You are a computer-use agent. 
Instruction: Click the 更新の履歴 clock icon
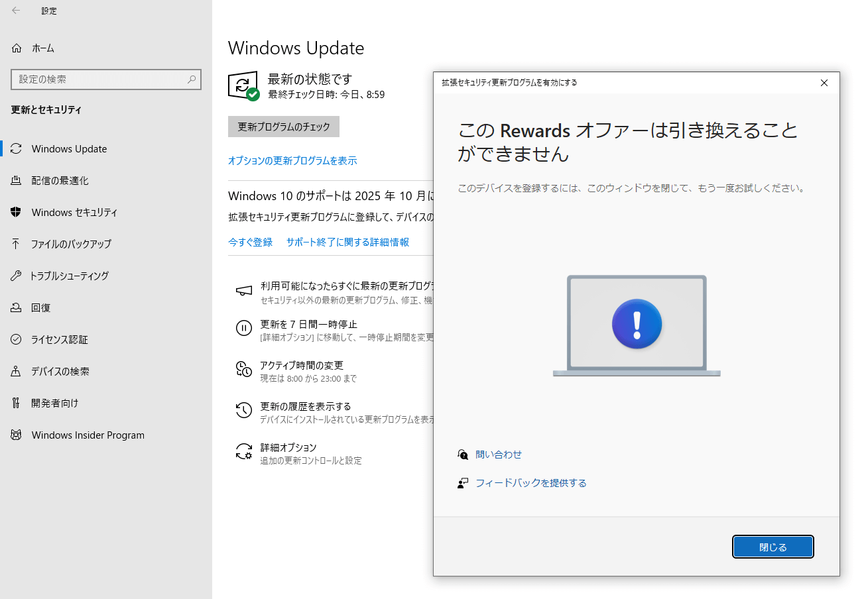coord(243,410)
